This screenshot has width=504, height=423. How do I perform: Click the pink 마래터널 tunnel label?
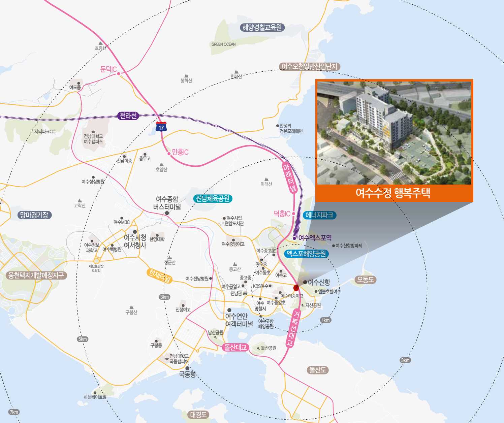point(289,178)
